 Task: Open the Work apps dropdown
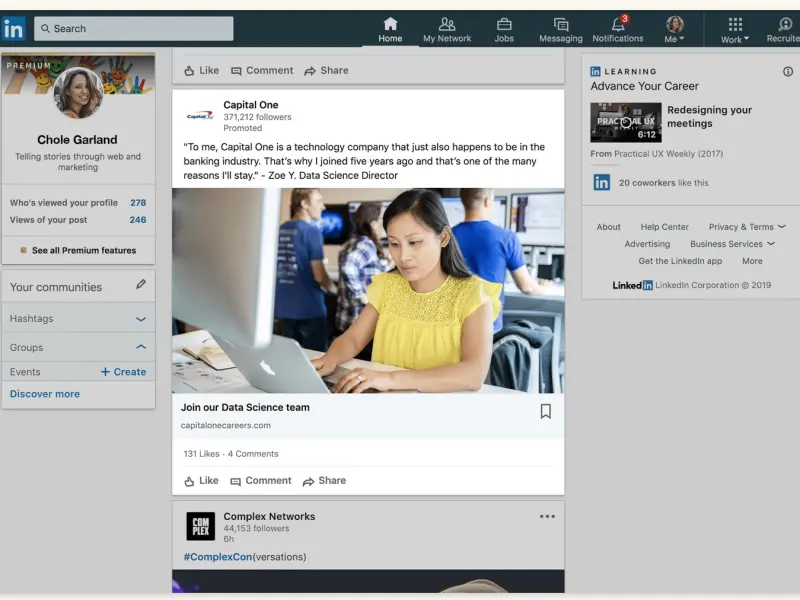[735, 29]
